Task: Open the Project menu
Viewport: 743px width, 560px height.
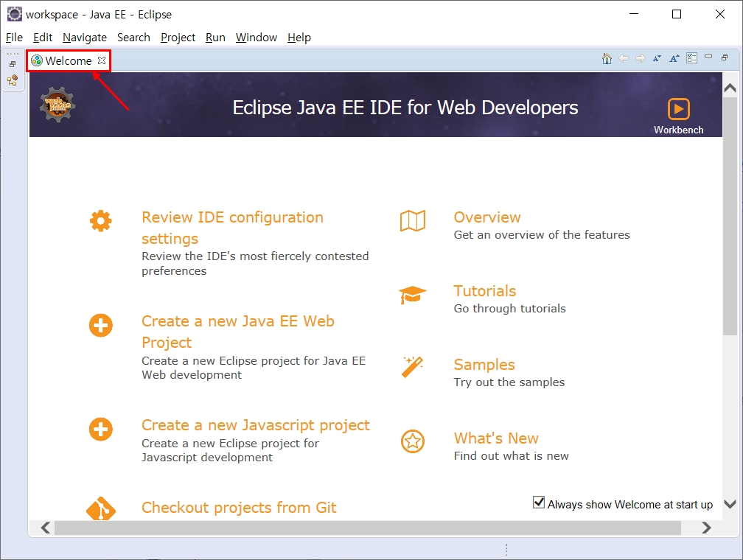Action: pos(178,38)
